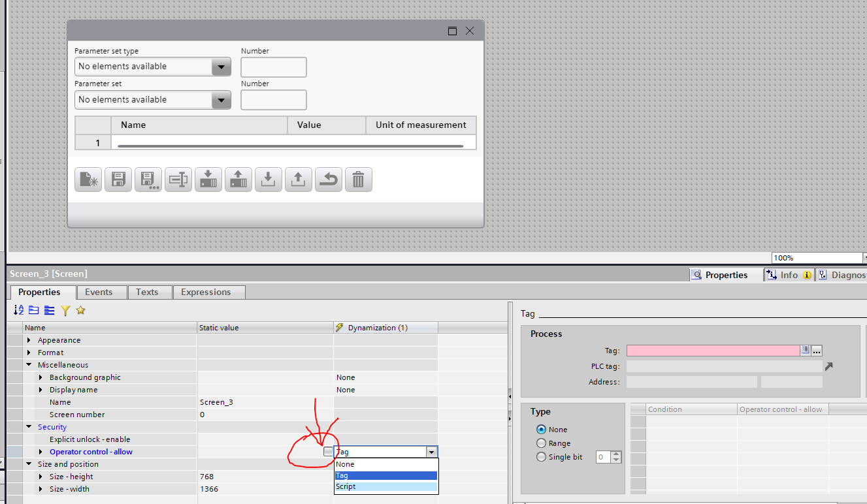Collapse the Security property group
Viewport: 867px width, 504px height.
point(29,427)
